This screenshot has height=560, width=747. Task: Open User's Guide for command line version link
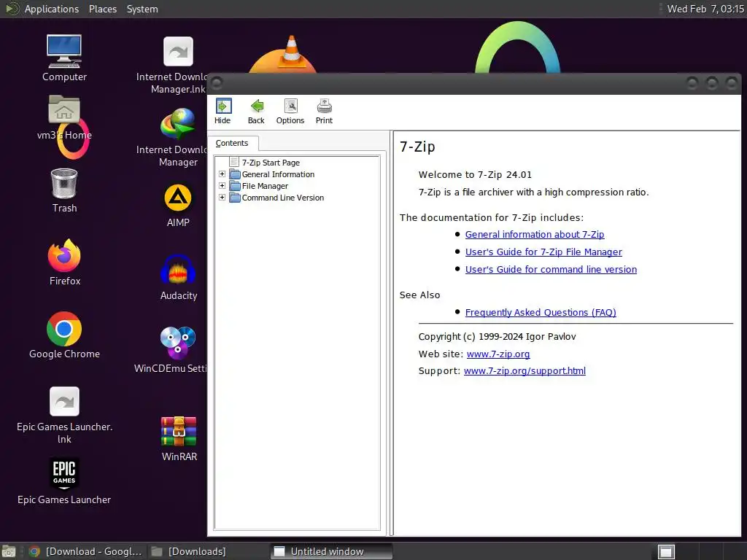point(551,270)
